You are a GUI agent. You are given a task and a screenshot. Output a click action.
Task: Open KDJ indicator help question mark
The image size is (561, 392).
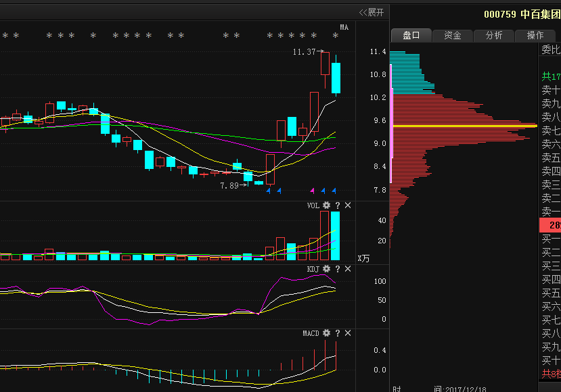(x=338, y=269)
